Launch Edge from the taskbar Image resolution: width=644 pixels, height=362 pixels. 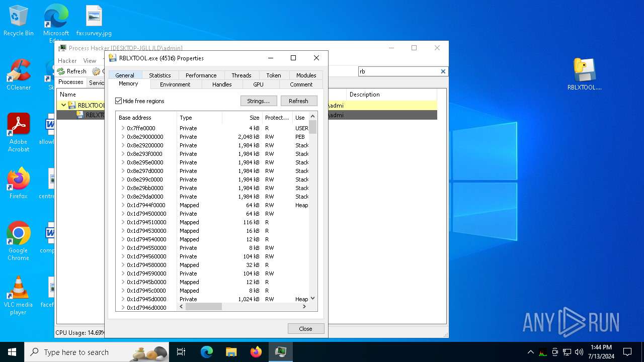click(x=207, y=352)
